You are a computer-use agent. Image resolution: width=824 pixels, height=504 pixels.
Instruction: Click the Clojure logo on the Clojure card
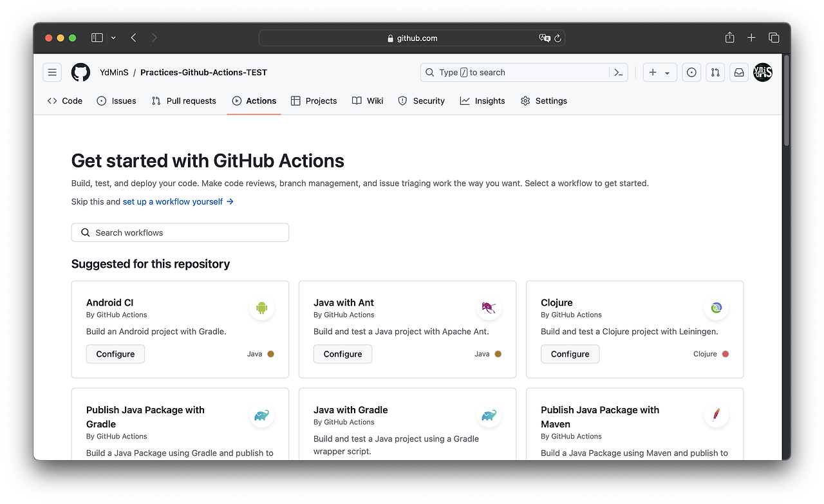tap(716, 308)
